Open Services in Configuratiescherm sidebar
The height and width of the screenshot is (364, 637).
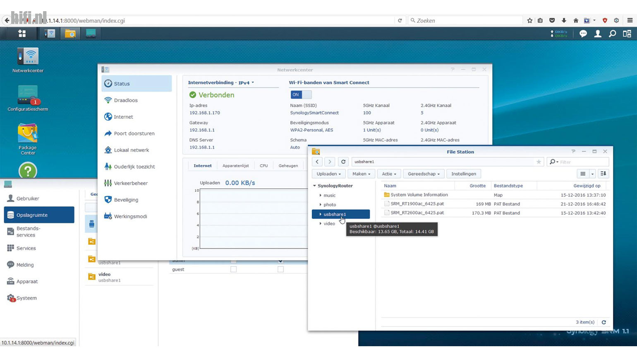click(x=39, y=248)
